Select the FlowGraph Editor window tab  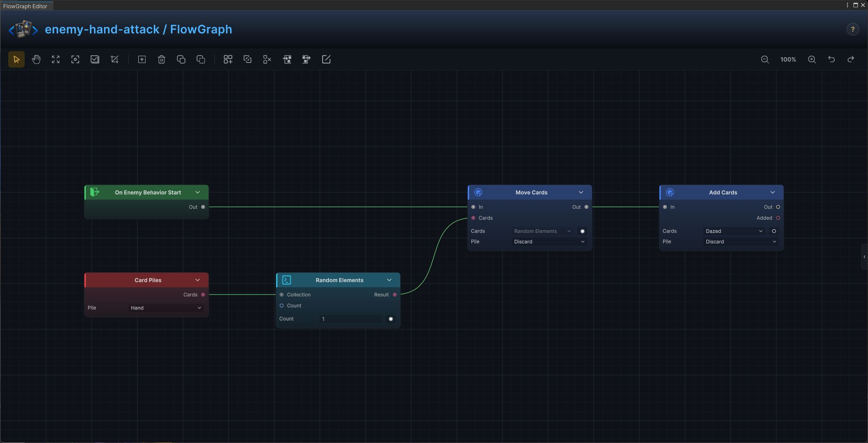coord(26,6)
